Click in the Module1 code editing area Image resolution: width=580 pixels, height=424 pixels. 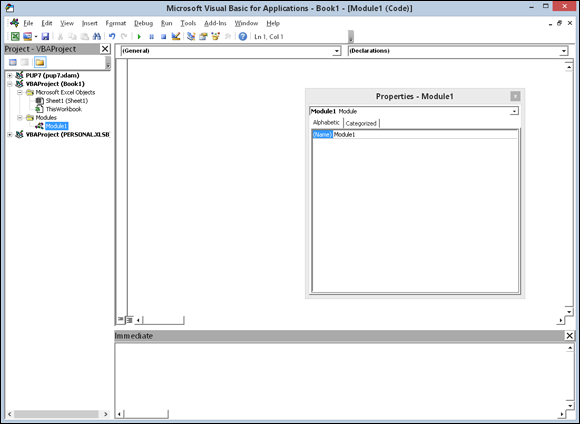tap(346, 187)
